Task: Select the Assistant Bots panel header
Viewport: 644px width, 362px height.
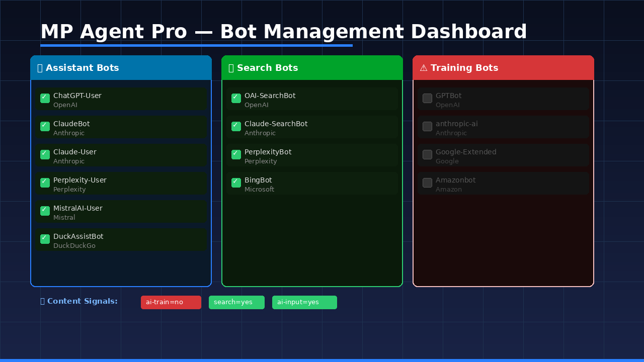Action: click(x=121, y=67)
